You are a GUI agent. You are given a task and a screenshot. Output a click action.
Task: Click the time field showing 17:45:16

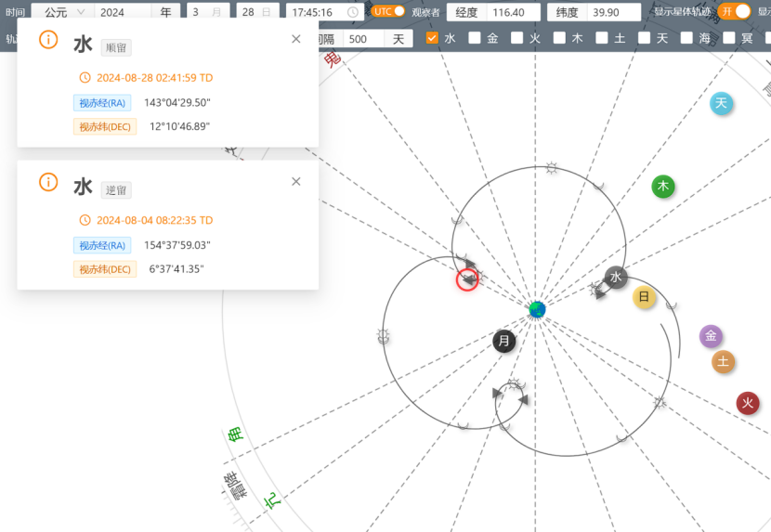click(x=319, y=12)
